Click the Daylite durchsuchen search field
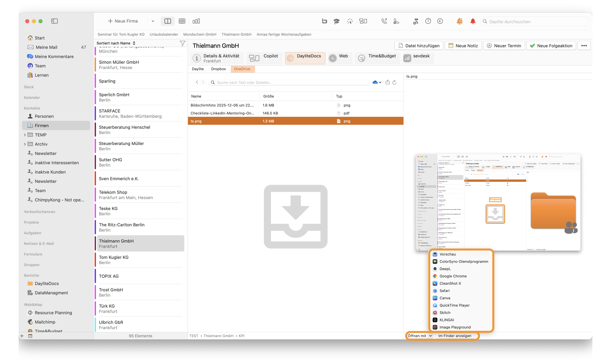Viewport: 611px width, 364px height. click(534, 22)
